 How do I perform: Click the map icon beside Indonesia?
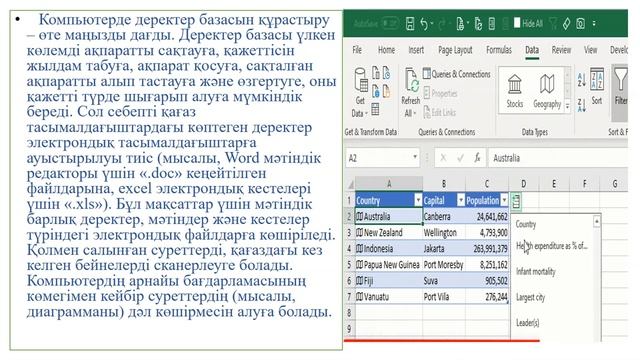click(x=359, y=249)
